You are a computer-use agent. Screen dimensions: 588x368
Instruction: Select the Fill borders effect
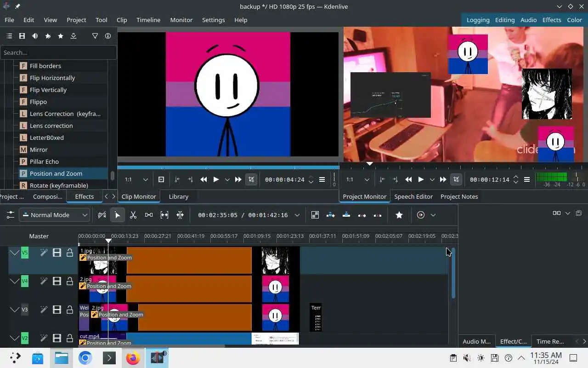click(45, 66)
